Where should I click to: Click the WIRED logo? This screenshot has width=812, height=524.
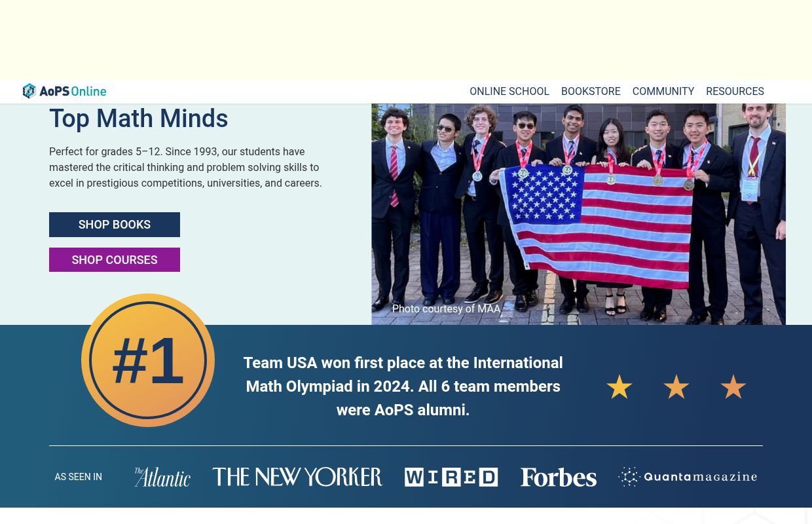coord(451,477)
